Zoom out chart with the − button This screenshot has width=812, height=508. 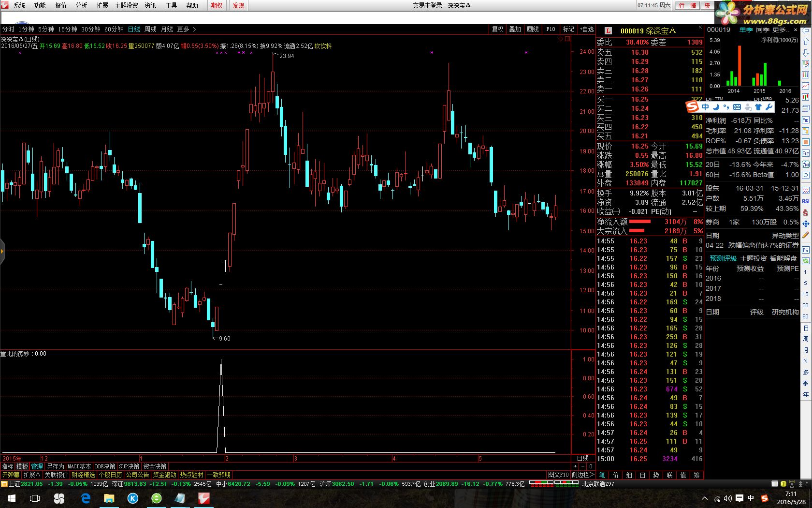583,466
